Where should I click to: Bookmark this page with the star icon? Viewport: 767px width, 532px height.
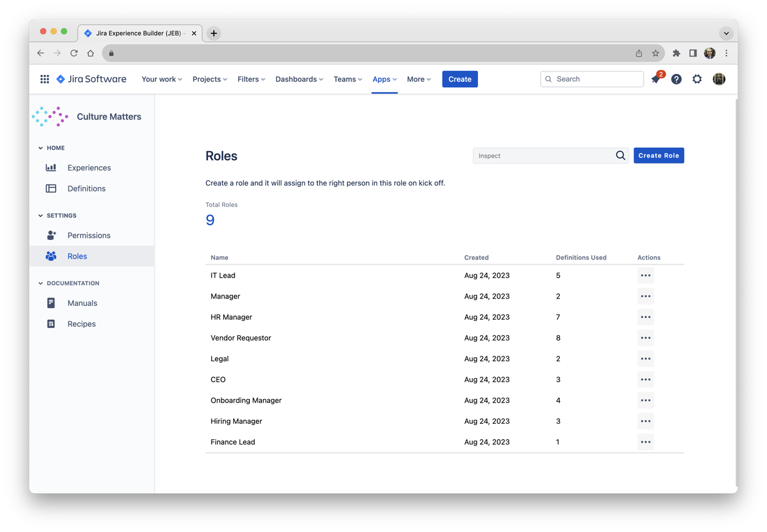pyautogui.click(x=655, y=53)
